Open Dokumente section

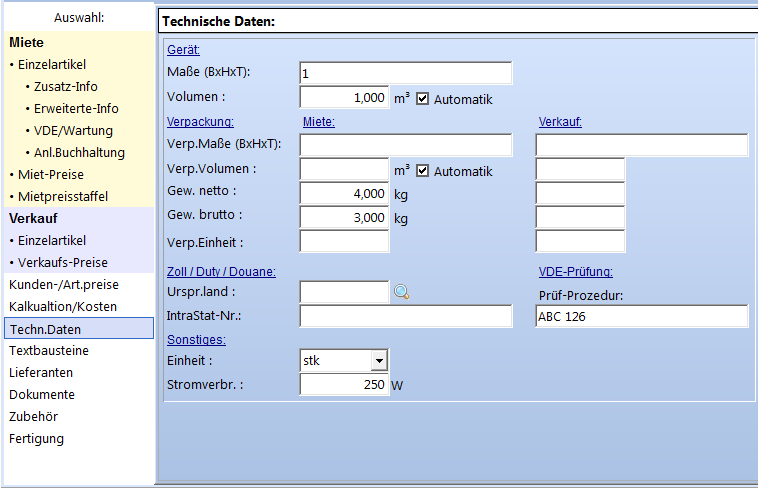[42, 395]
